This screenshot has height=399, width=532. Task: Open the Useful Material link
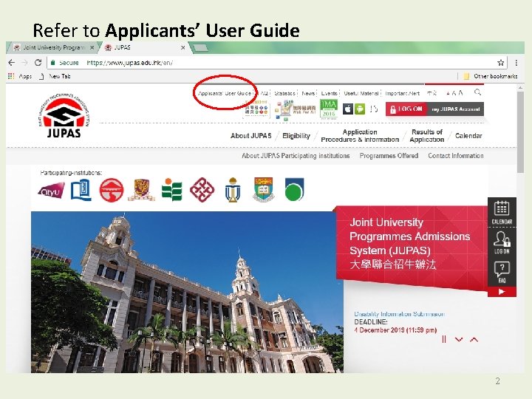(361, 93)
